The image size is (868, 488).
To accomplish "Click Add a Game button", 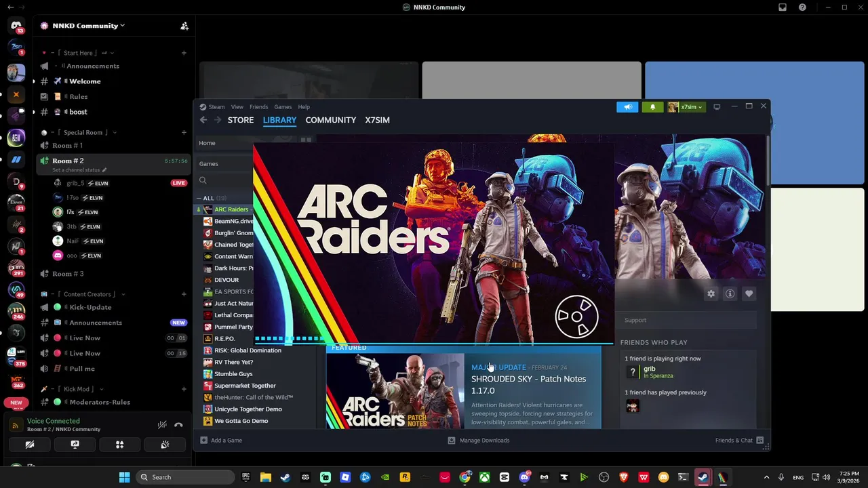I will coord(221,441).
